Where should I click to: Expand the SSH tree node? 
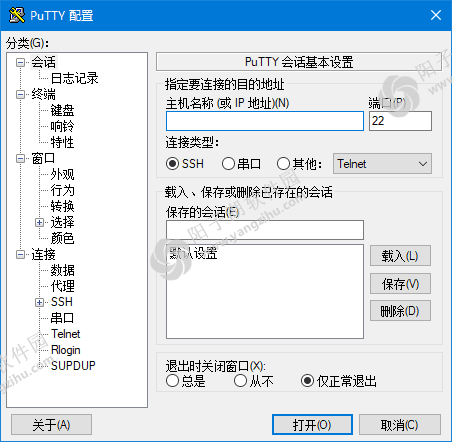pos(39,302)
